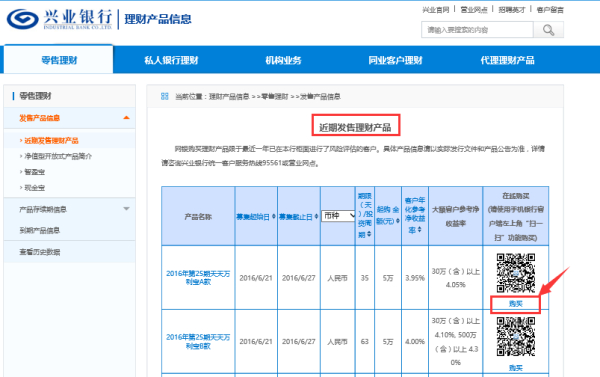Expand the 产品存续期信息 section arrow
600x377 pixels.
coord(126,209)
